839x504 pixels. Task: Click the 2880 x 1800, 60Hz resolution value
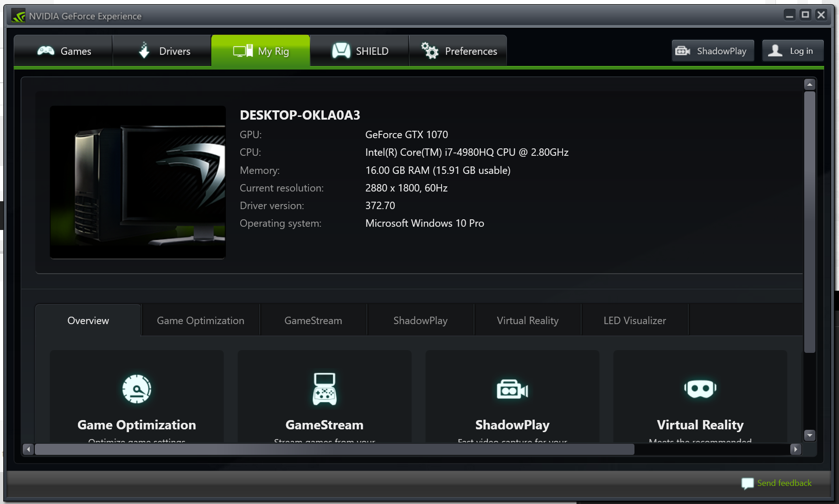pos(406,188)
